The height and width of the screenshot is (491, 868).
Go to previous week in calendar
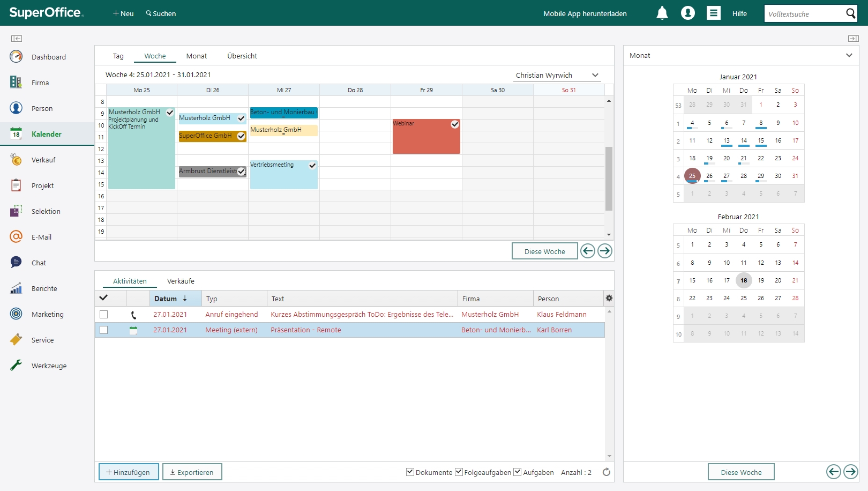588,251
